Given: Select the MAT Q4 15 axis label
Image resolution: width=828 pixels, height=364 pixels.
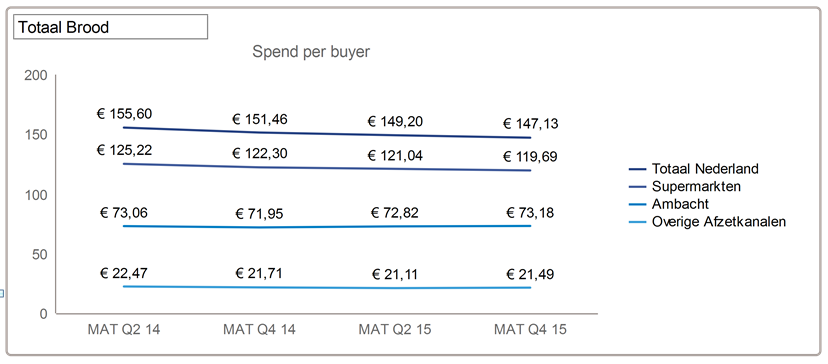Looking at the screenshot, I should 530,330.
